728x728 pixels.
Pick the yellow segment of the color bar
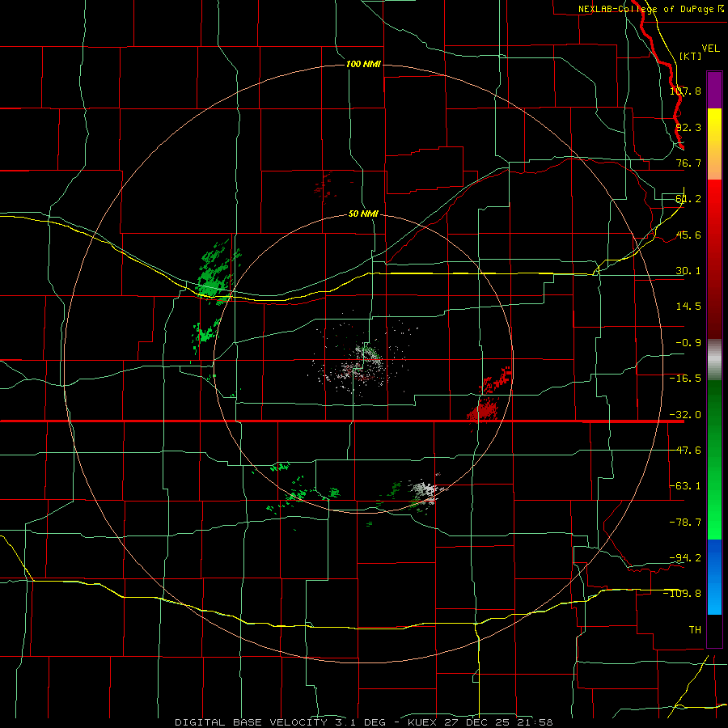(714, 143)
